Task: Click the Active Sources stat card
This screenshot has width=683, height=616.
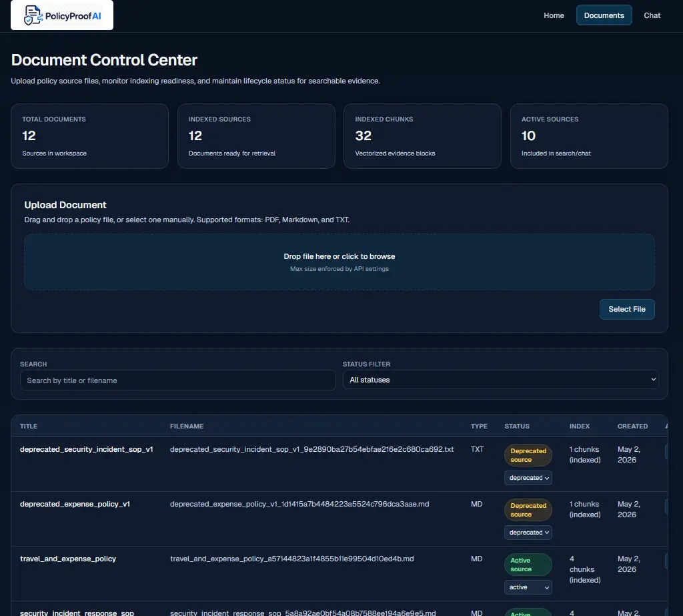Action: [x=589, y=136]
